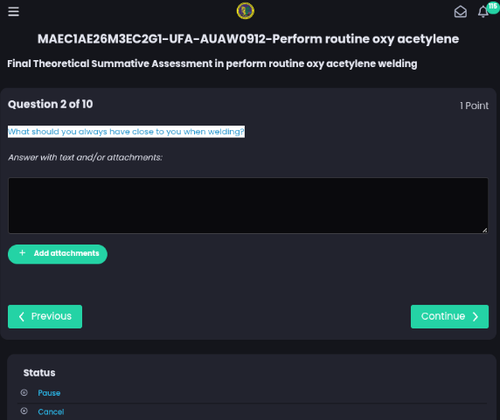Go to the Previous question
Image resolution: width=500 pixels, height=420 pixels.
pos(45,316)
